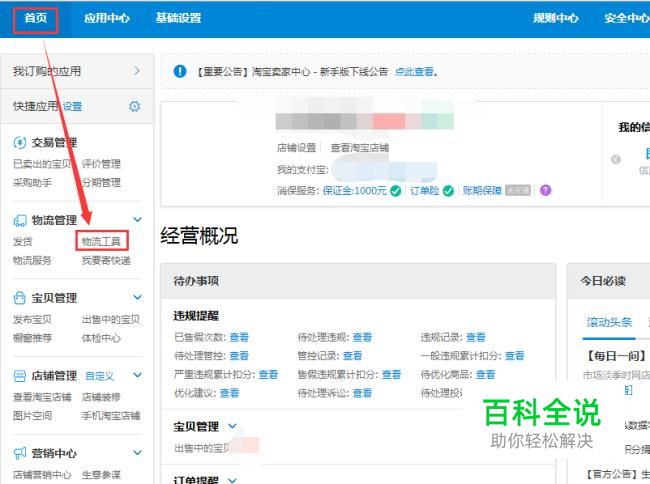Image resolution: width=650 pixels, height=484 pixels.
Task: Open 体检中心
Action: (101, 338)
